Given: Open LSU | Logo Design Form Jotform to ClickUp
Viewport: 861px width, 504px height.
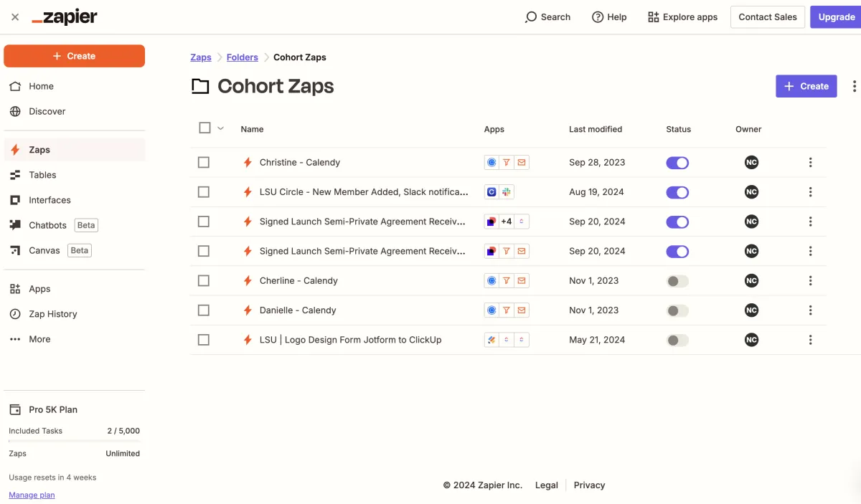Looking at the screenshot, I should point(350,340).
